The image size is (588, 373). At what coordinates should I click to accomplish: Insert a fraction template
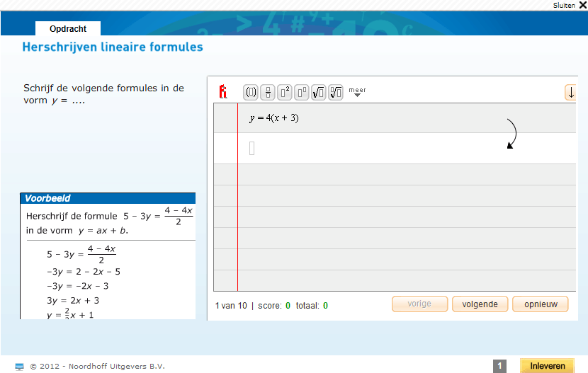pyautogui.click(x=268, y=92)
